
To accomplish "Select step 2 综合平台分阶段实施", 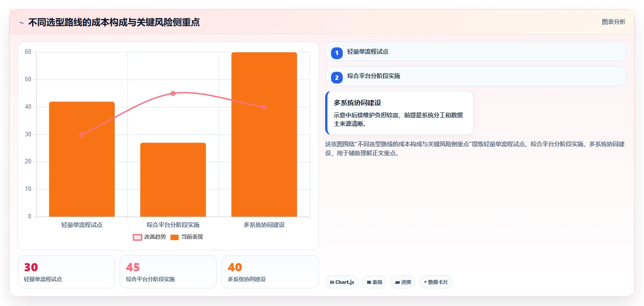I will point(476,76).
